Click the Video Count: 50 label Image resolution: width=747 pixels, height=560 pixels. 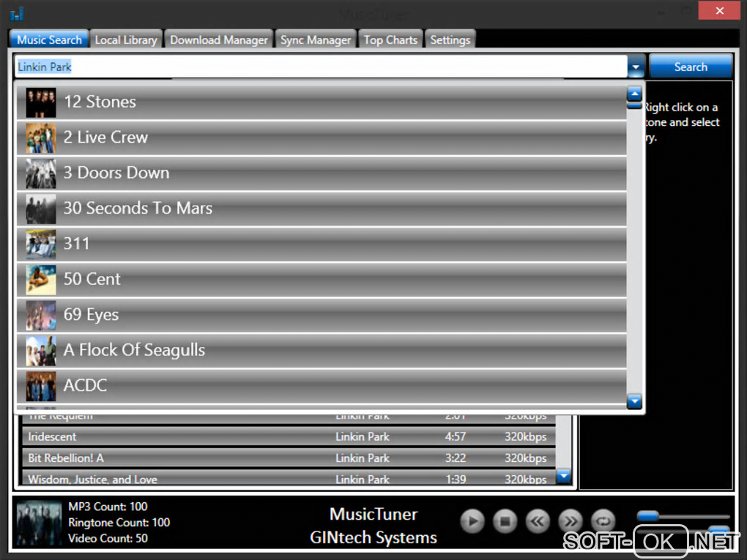(108, 538)
